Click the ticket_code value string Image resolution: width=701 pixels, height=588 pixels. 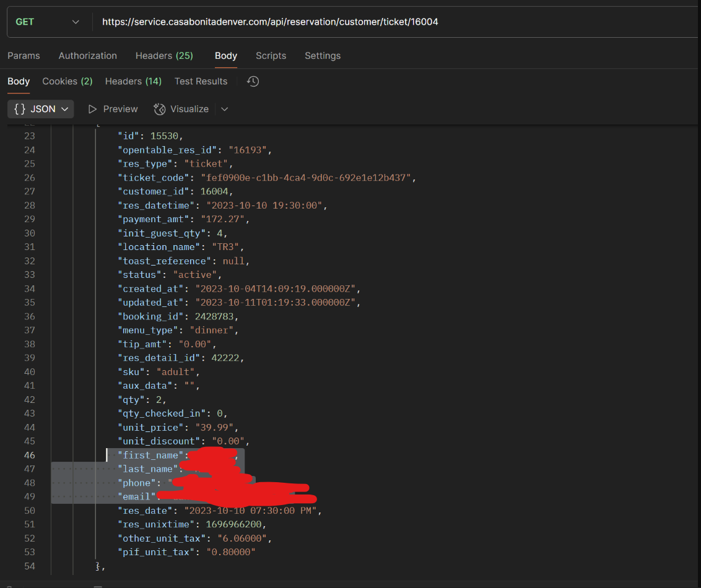[x=305, y=178]
